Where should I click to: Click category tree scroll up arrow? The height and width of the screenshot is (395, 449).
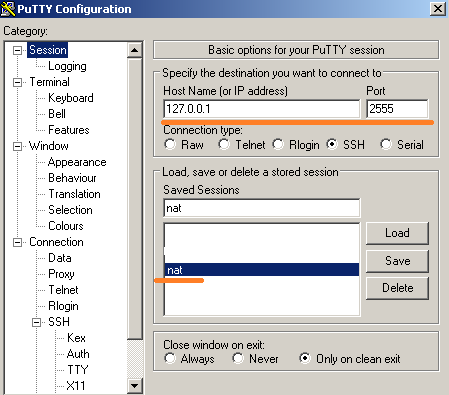(x=135, y=50)
